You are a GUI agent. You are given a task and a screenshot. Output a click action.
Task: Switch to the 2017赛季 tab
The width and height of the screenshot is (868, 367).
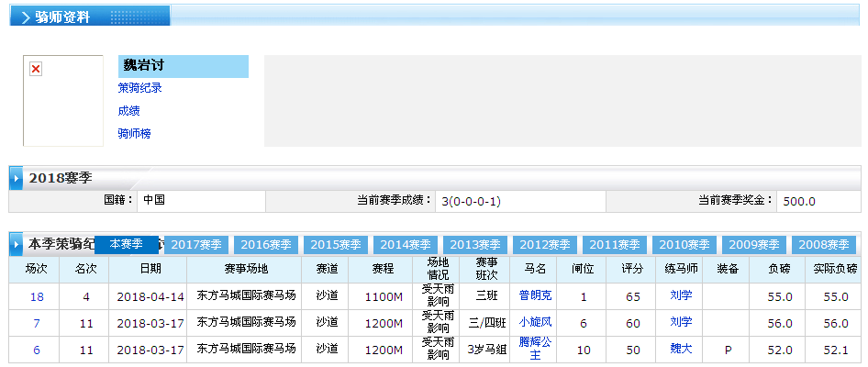coord(197,245)
